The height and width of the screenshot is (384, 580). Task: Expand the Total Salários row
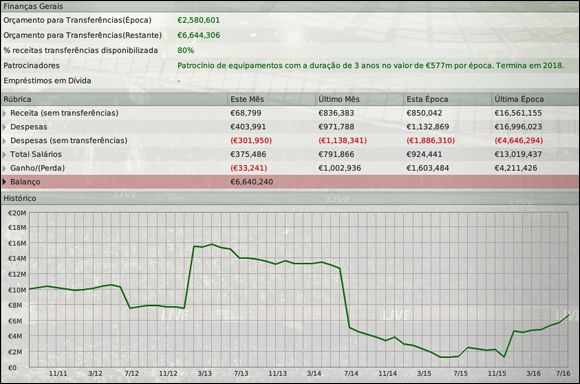pos(4,154)
